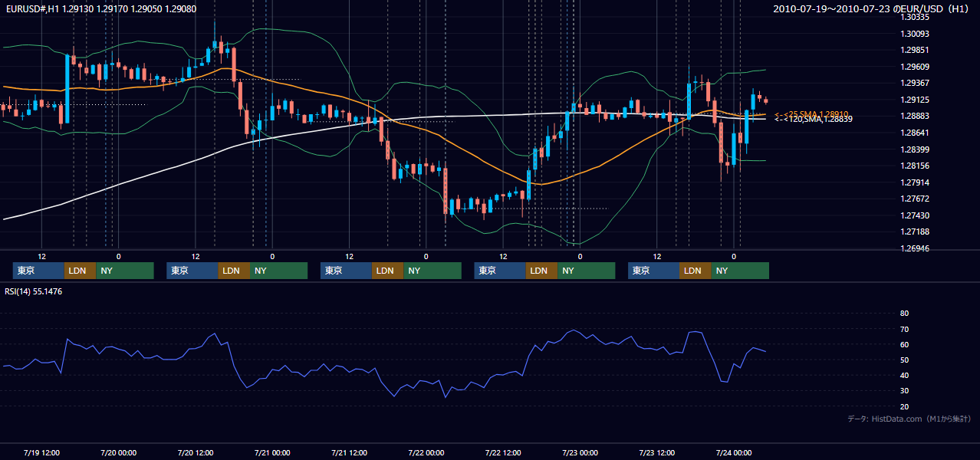The image size is (980, 460).
Task: Click price axis value 1.30335
Action: pos(915,17)
